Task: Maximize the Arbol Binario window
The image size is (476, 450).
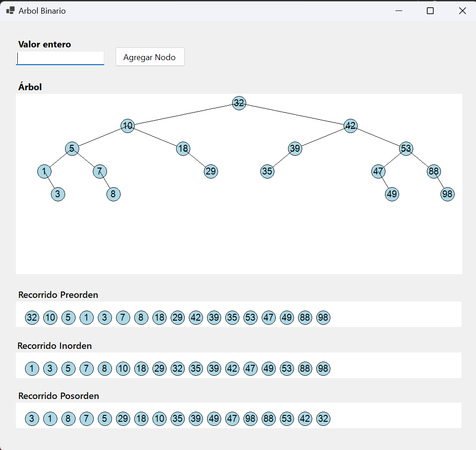Action: pyautogui.click(x=430, y=11)
